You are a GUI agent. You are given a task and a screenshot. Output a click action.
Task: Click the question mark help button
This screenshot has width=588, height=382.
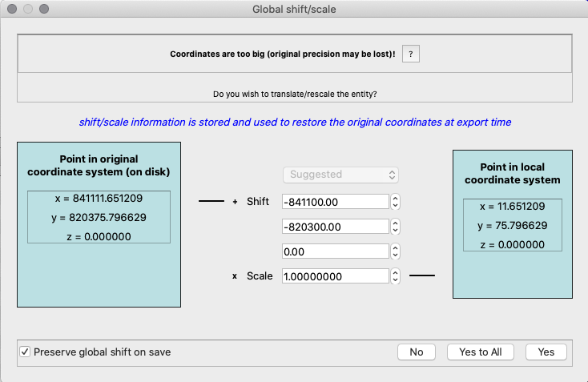[410, 54]
